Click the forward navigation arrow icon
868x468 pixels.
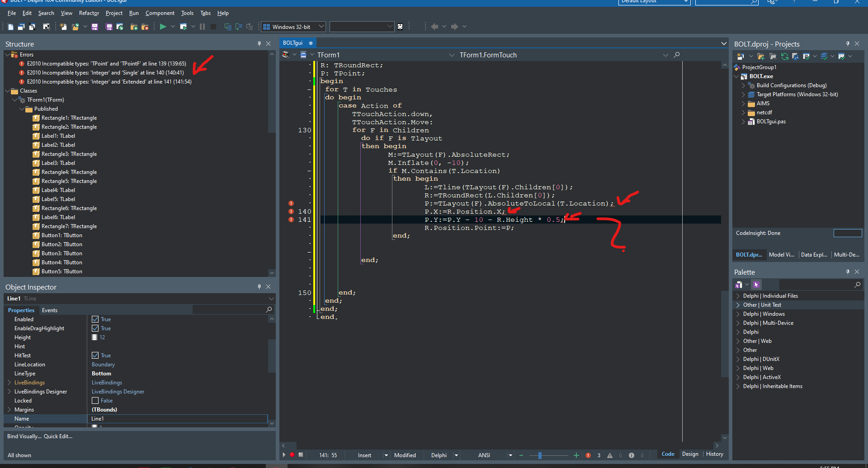coord(454,27)
